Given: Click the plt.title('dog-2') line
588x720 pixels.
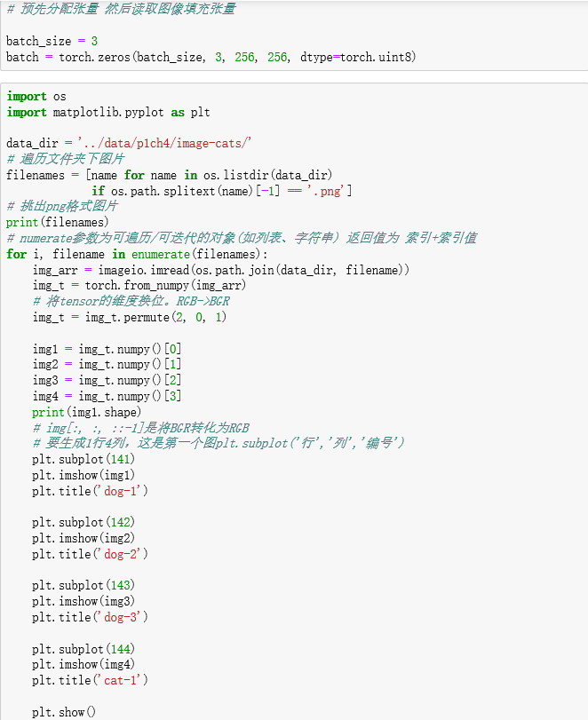Looking at the screenshot, I should [x=90, y=554].
